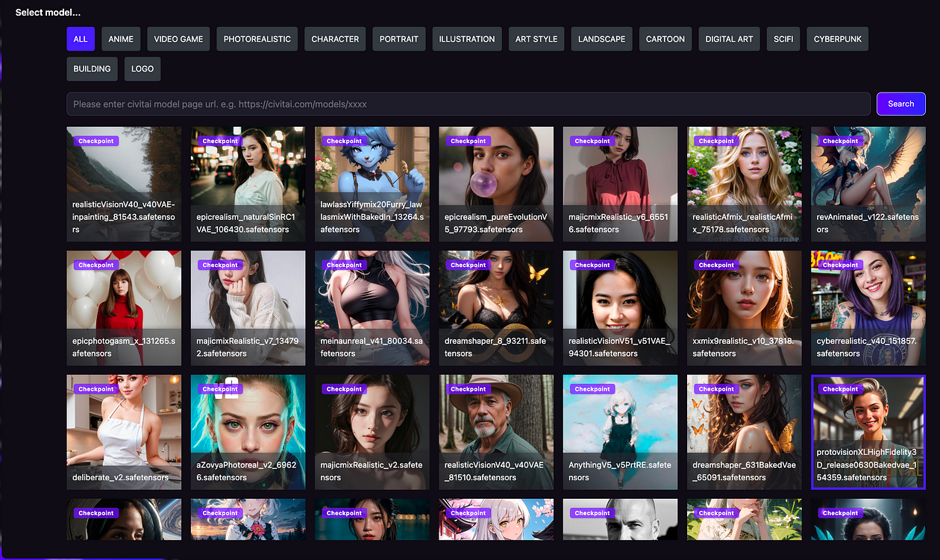Select revAnimated_v122 model card

[x=868, y=184]
